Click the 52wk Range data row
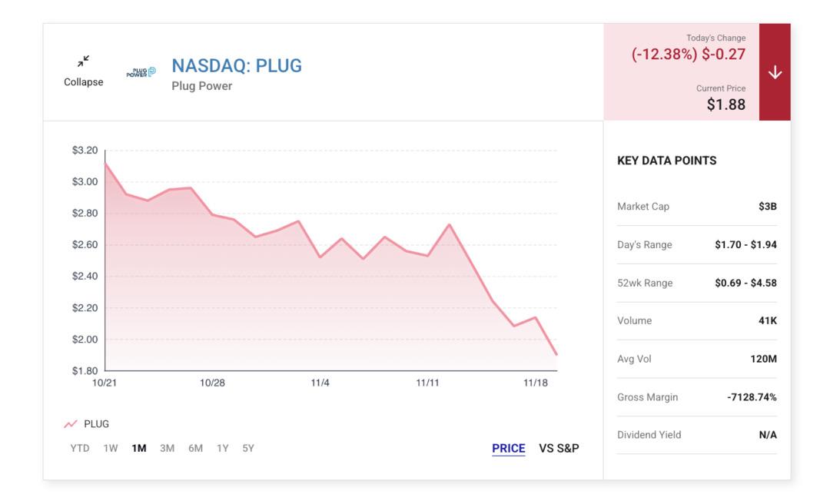The height and width of the screenshot is (504, 830). [696, 283]
